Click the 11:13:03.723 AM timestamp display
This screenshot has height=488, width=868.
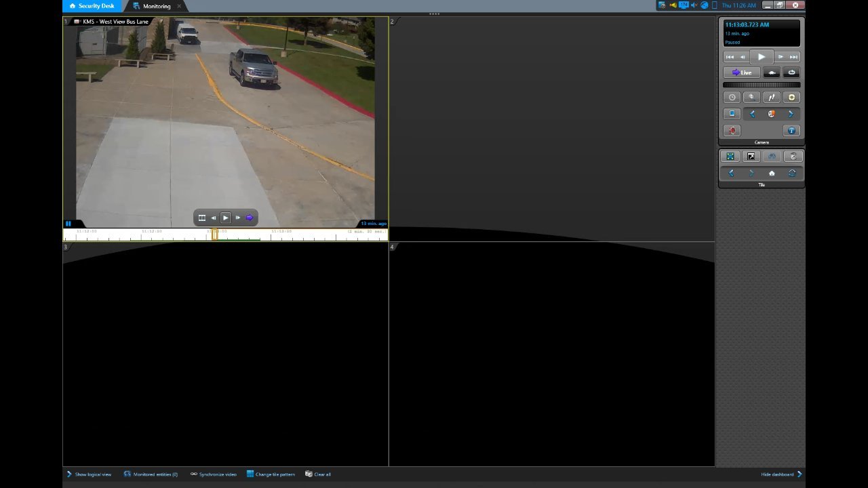[x=747, y=25]
